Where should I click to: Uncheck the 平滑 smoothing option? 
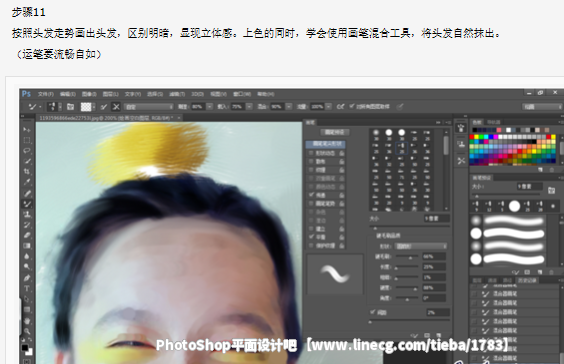point(311,237)
